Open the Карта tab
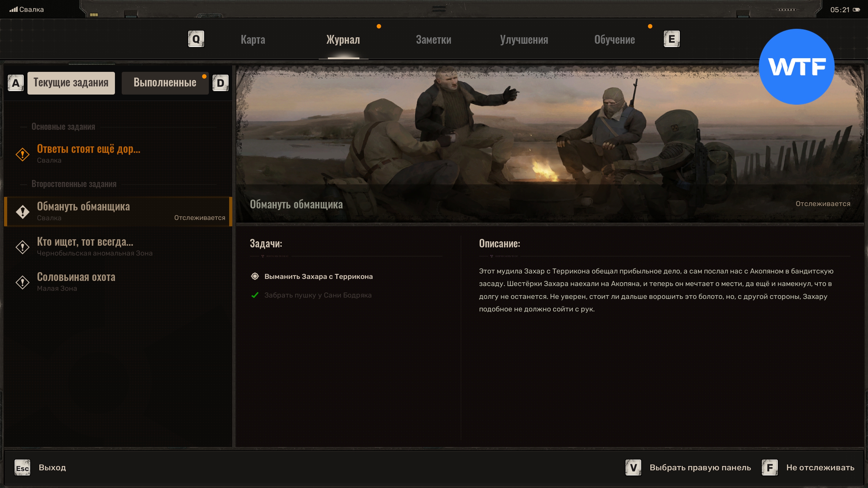This screenshot has height=488, width=868. [x=253, y=40]
